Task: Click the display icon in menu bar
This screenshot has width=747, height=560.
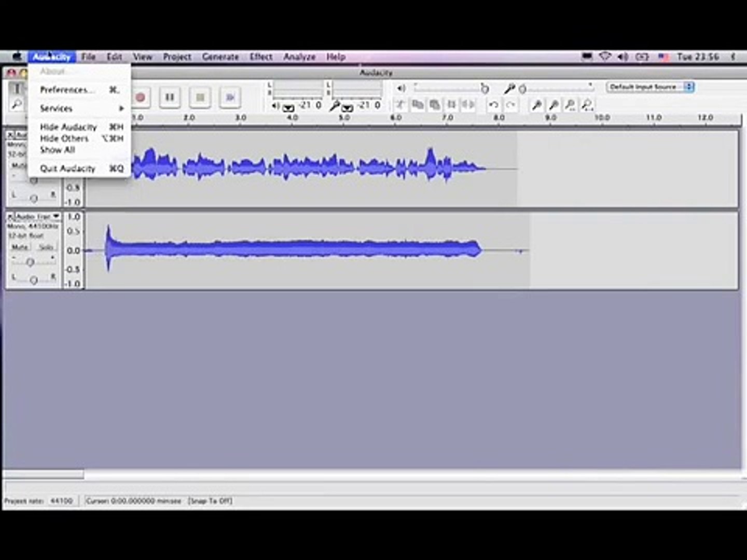Action: coord(587,57)
